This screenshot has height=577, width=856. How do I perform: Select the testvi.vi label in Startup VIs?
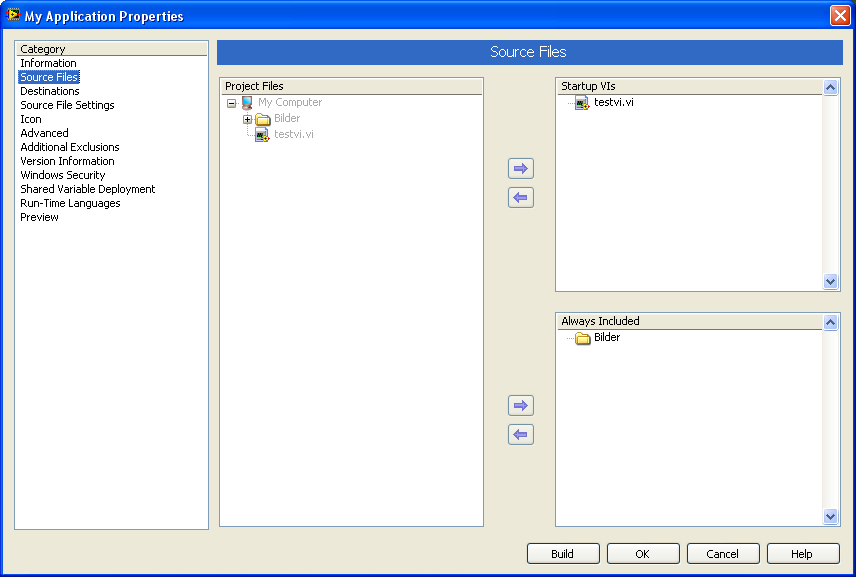(x=614, y=102)
